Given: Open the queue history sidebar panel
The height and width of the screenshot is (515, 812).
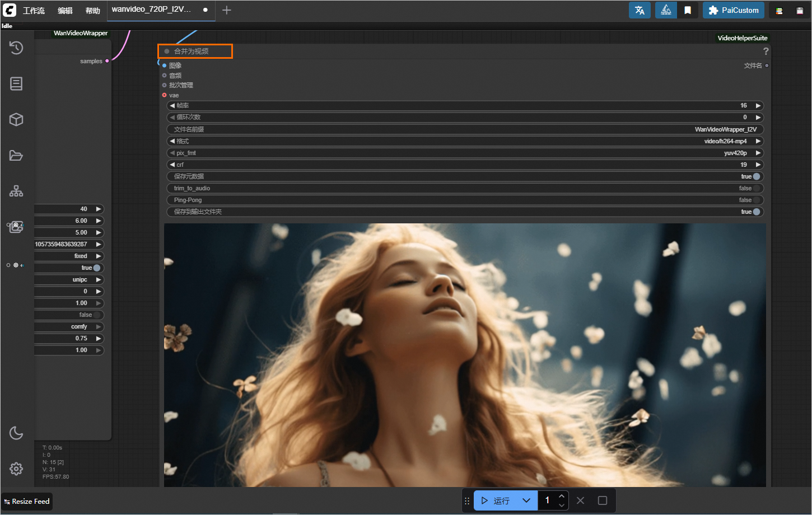Looking at the screenshot, I should click(16, 48).
